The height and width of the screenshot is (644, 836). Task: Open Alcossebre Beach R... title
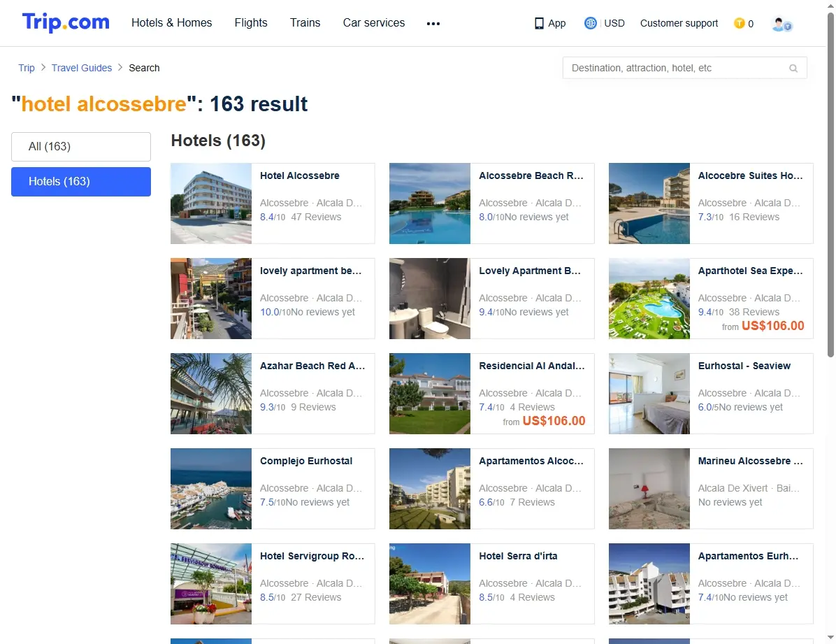pos(531,176)
